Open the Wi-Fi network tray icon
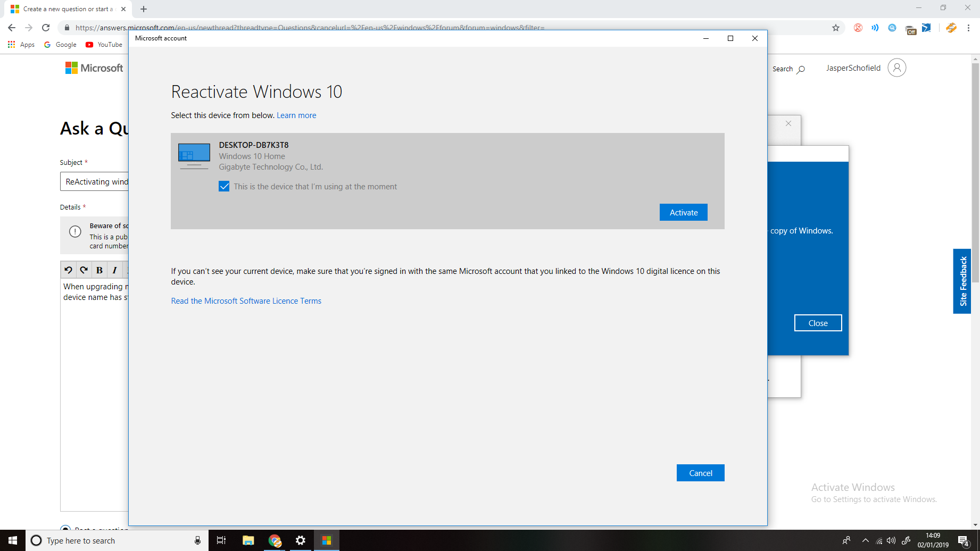Image resolution: width=980 pixels, height=551 pixels. pyautogui.click(x=879, y=541)
